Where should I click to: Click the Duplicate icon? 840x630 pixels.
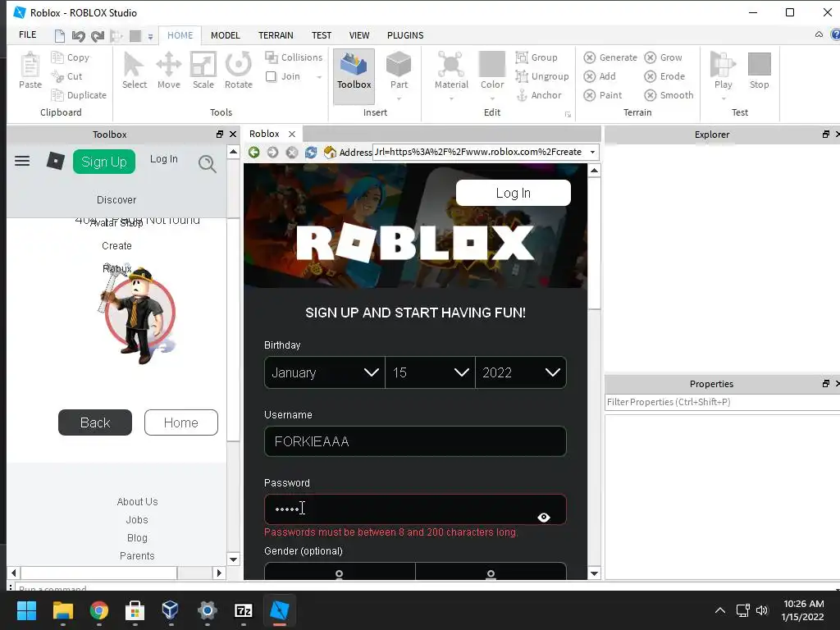pos(57,95)
